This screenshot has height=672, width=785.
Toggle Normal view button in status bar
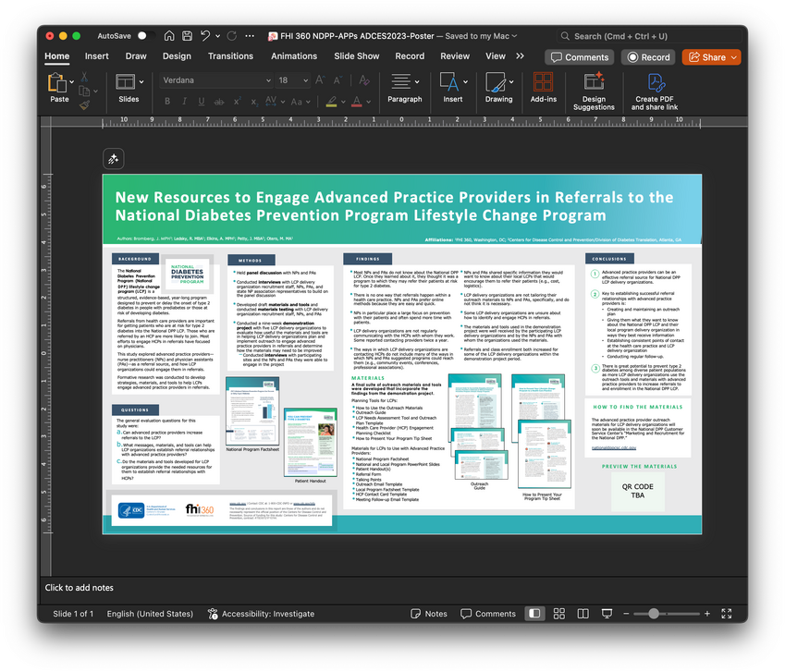click(534, 614)
